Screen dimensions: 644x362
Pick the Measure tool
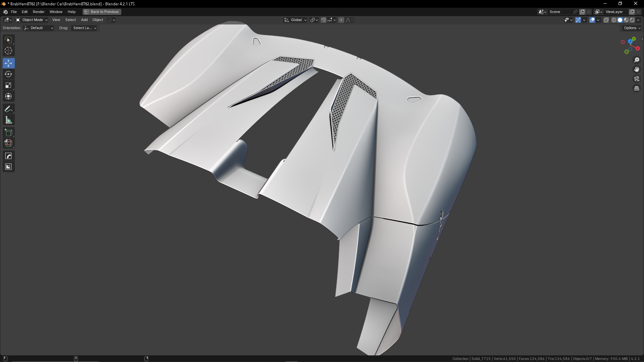click(x=8, y=120)
